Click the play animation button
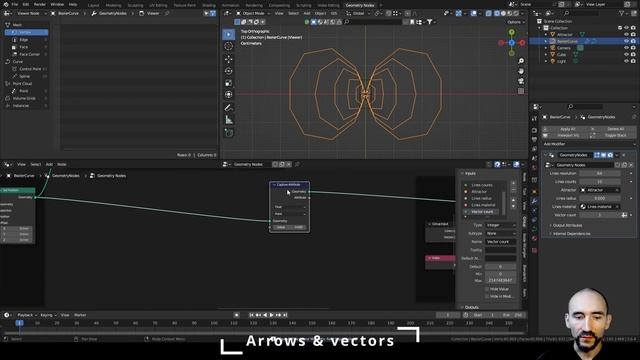This screenshot has height=360, width=640. coord(271,315)
